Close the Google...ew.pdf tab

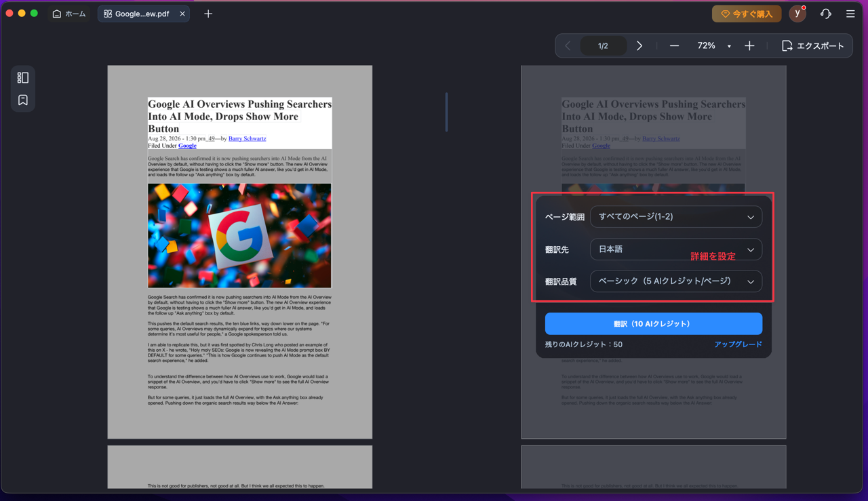click(182, 14)
